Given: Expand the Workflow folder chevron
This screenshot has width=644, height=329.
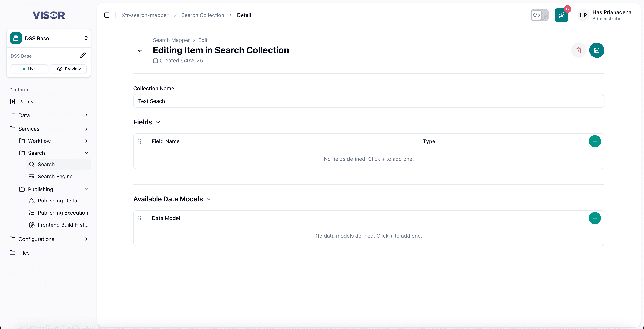Looking at the screenshot, I should click(86, 141).
